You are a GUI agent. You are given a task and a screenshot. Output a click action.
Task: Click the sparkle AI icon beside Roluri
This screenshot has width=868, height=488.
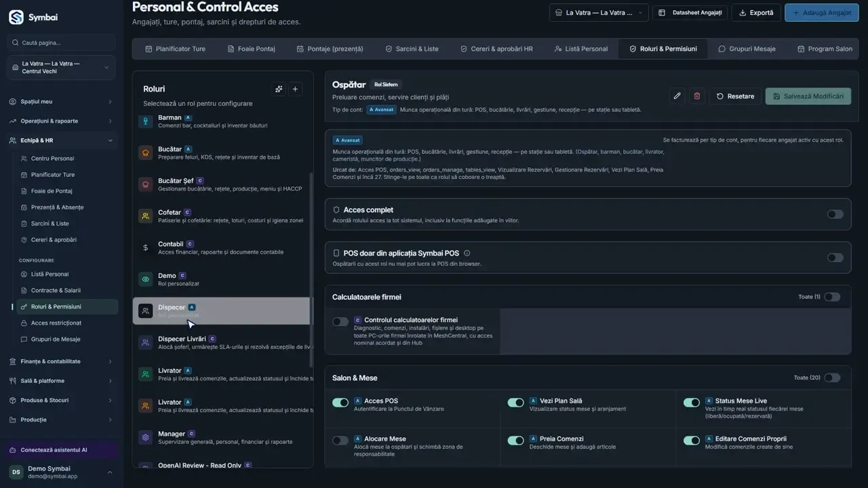point(279,89)
